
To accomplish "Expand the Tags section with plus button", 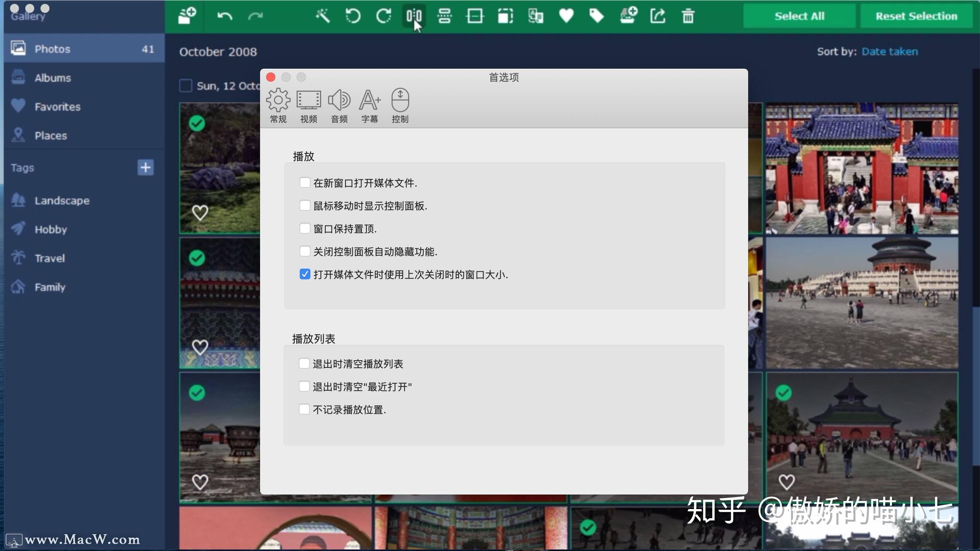I will (x=146, y=168).
